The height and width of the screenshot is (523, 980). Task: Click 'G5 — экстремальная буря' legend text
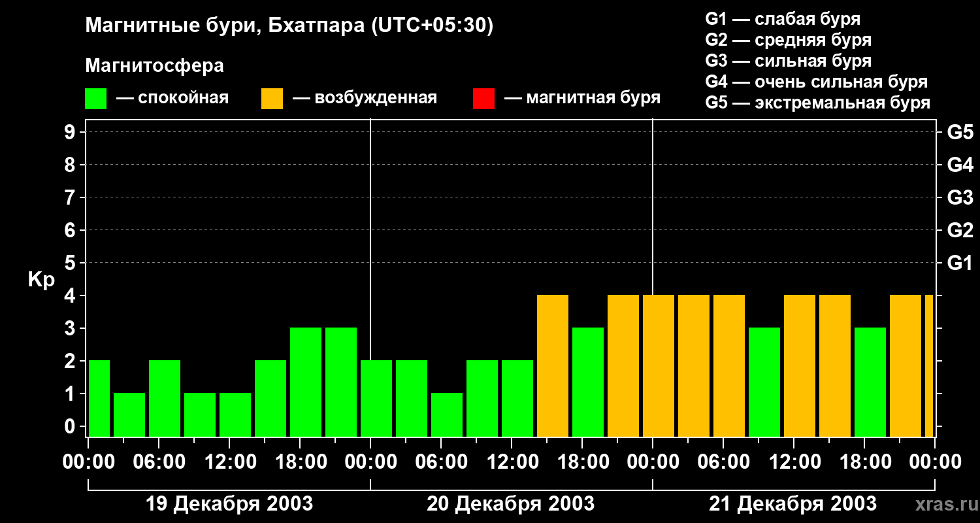pyautogui.click(x=818, y=103)
